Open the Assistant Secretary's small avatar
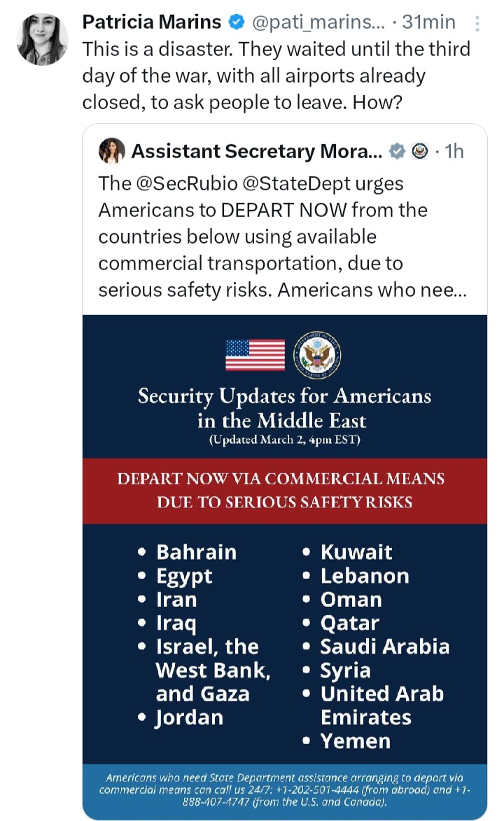 (x=112, y=151)
